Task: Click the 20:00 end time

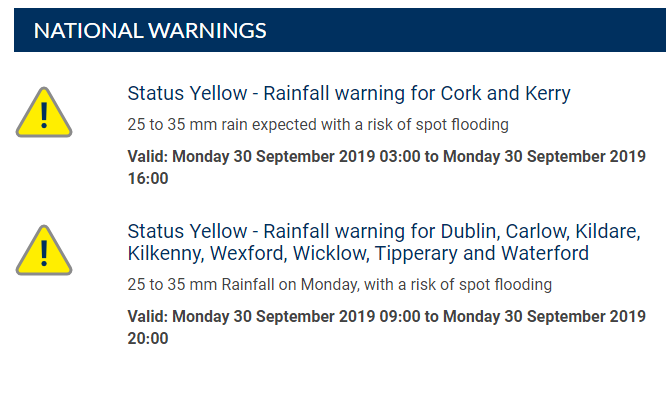Action: pos(148,338)
